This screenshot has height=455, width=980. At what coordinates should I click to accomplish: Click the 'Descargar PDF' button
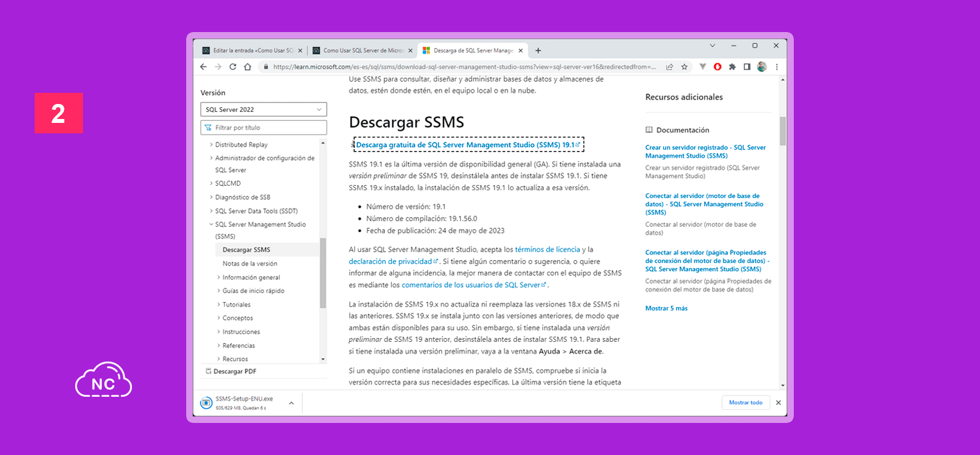231,371
